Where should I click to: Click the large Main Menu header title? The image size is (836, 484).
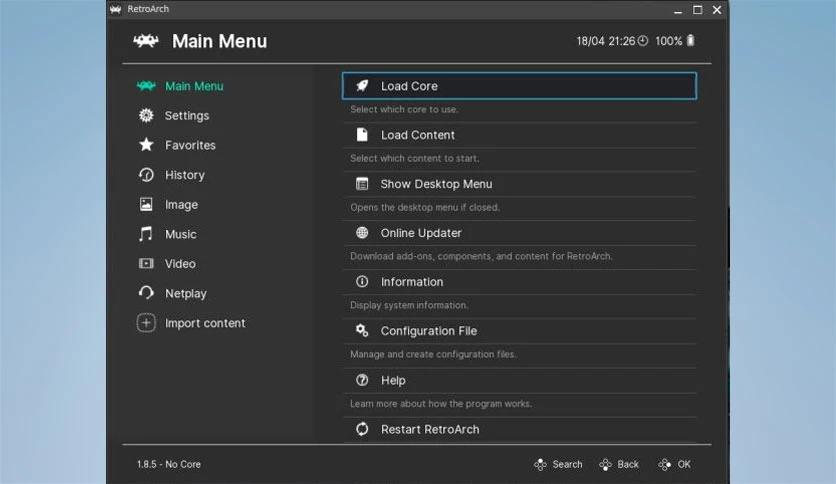[220, 41]
